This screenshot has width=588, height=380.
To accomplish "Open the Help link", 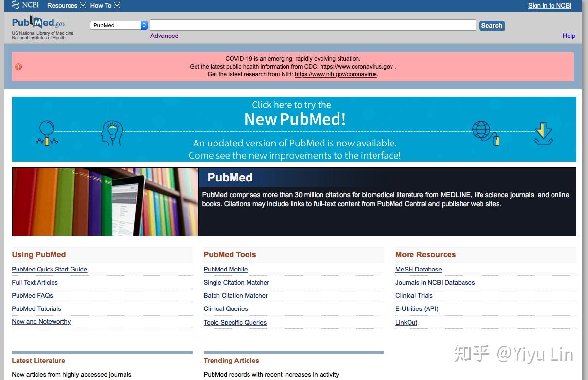I will pyautogui.click(x=569, y=36).
